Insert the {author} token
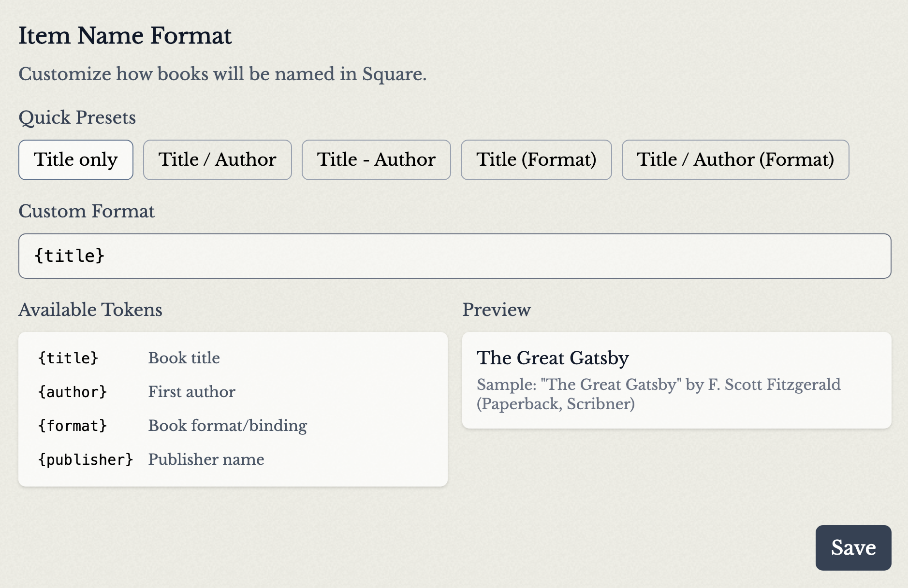Image resolution: width=908 pixels, height=588 pixels. pyautogui.click(x=73, y=392)
